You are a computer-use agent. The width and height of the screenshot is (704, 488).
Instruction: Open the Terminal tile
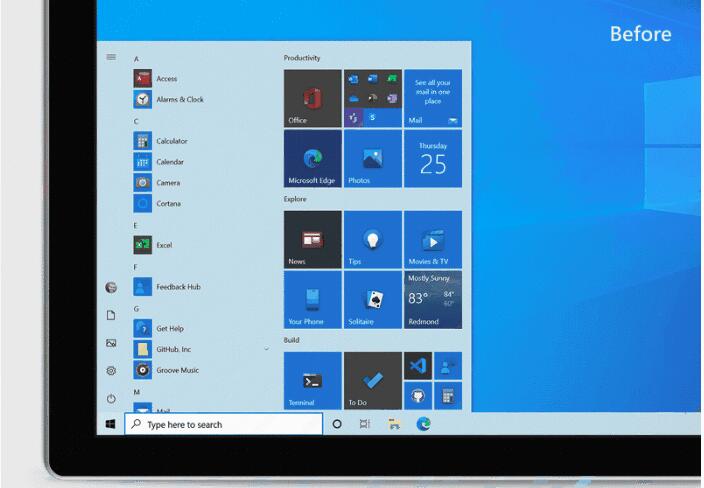click(x=312, y=381)
